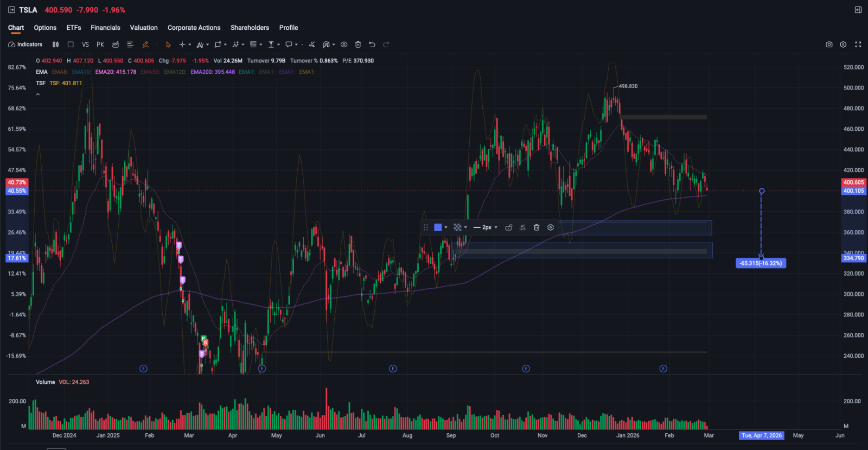Select the Fibonacci levels tool
This screenshot has height=450, width=868.
[x=253, y=45]
